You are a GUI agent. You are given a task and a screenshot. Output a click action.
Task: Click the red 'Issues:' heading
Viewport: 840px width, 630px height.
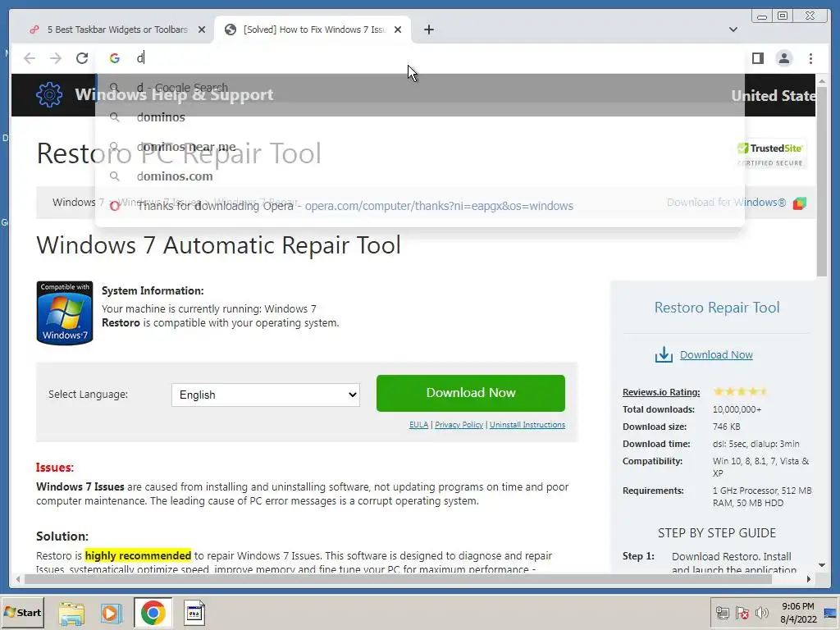(x=55, y=467)
